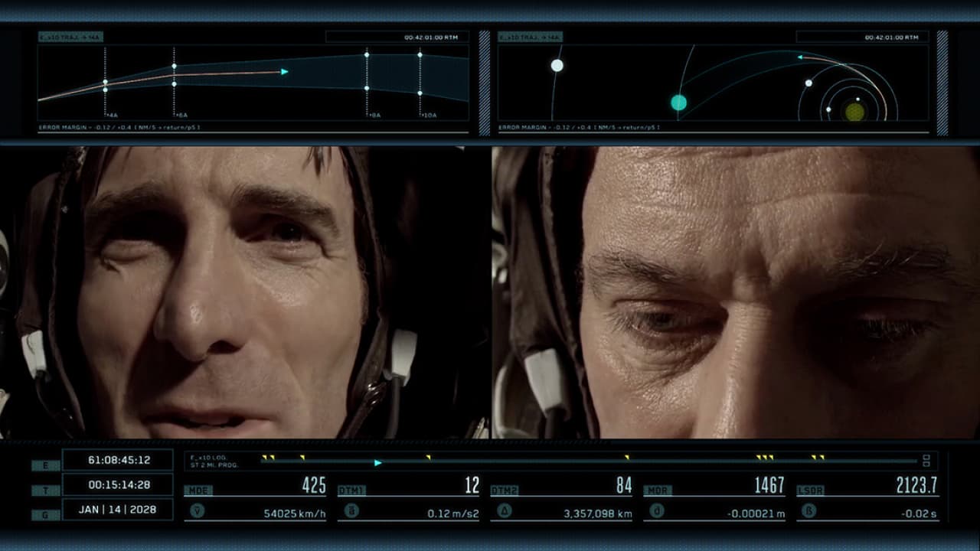Click the MDR label

[658, 491]
